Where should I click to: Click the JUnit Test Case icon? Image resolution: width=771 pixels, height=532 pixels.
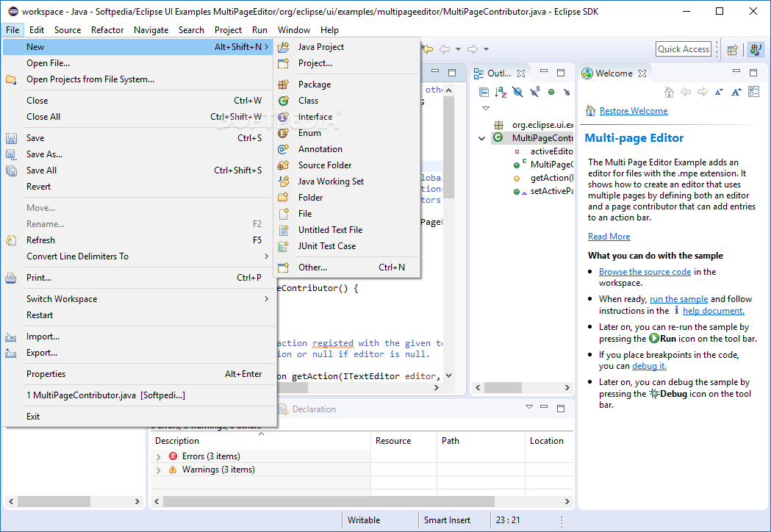coord(283,246)
